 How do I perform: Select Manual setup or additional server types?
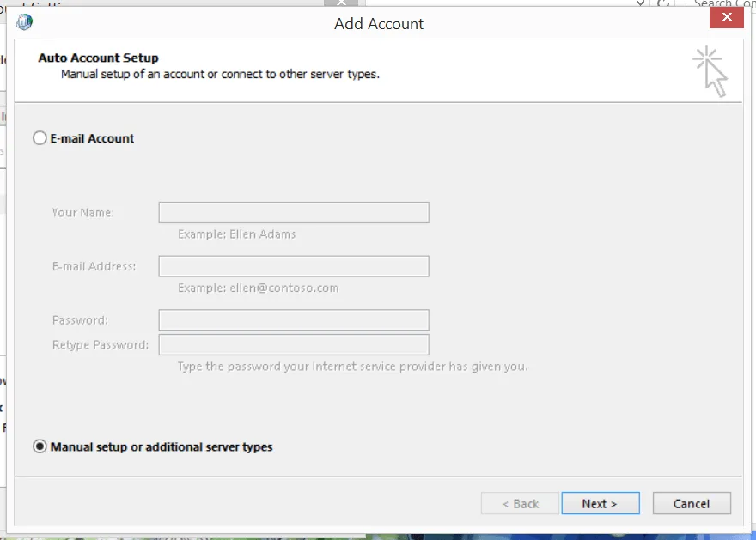(x=39, y=446)
